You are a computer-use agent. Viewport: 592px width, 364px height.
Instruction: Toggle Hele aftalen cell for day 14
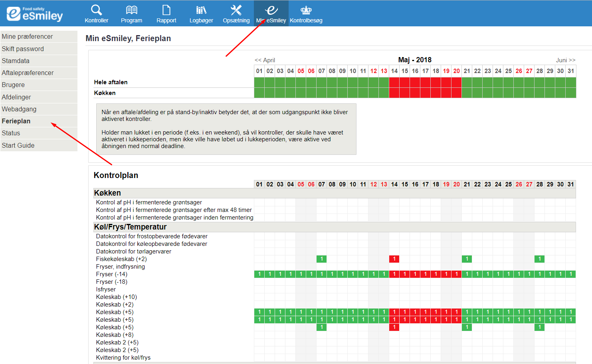click(394, 82)
